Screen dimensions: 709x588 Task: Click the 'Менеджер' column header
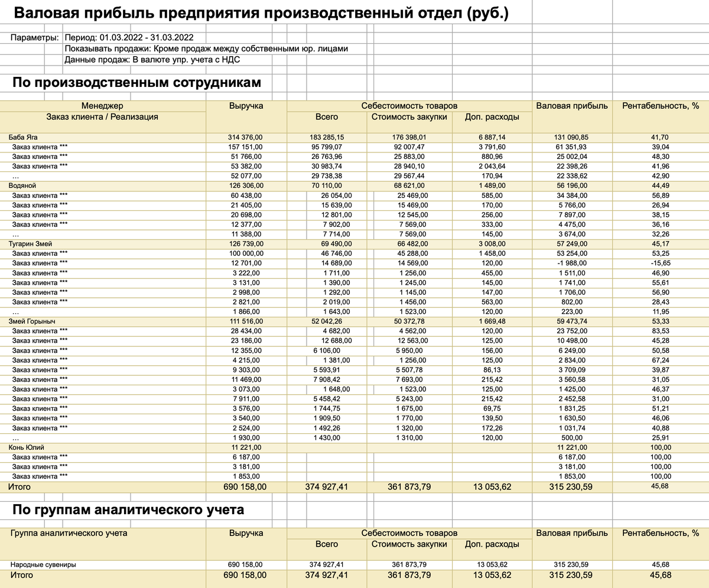coord(103,106)
